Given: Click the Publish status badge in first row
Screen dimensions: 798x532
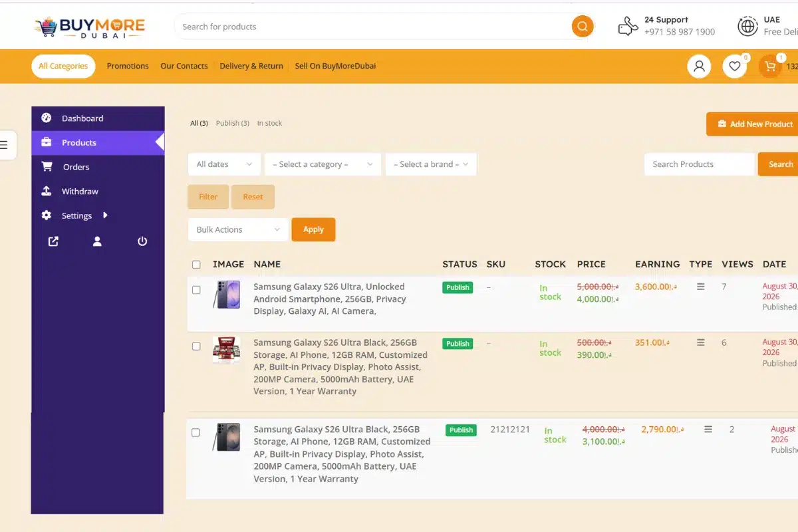Looking at the screenshot, I should (458, 287).
